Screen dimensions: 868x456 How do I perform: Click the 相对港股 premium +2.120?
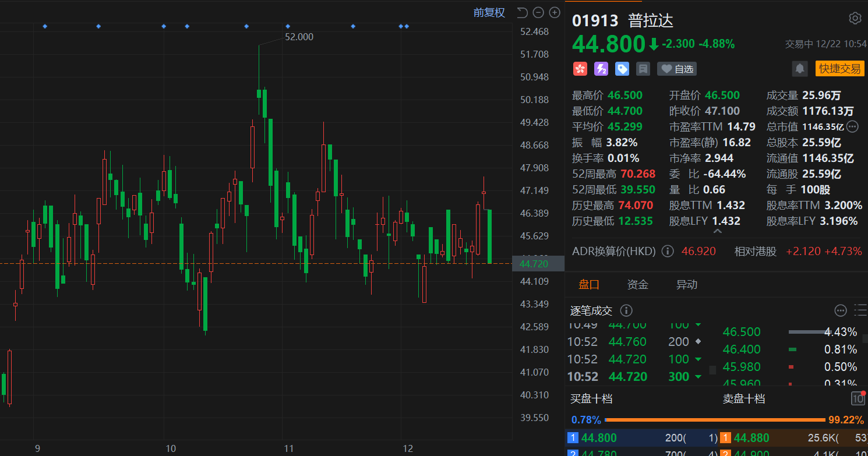point(802,251)
